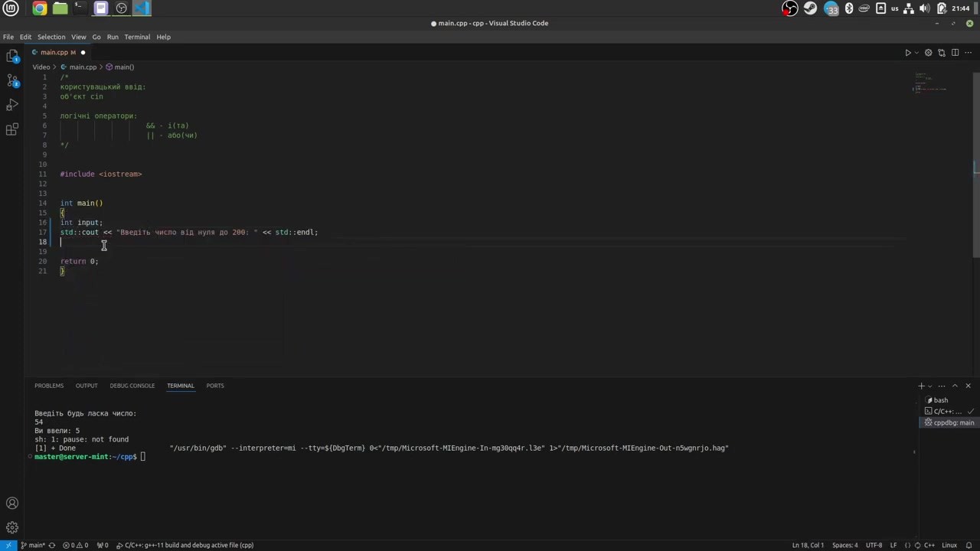Switch to the Problems panel tab
Image resolution: width=980 pixels, height=551 pixels.
[x=49, y=386]
